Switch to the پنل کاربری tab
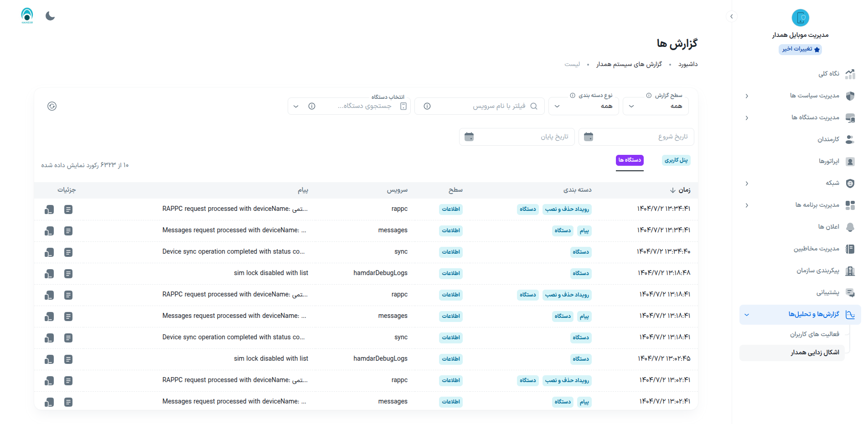This screenshot has height=424, width=868. tap(676, 160)
